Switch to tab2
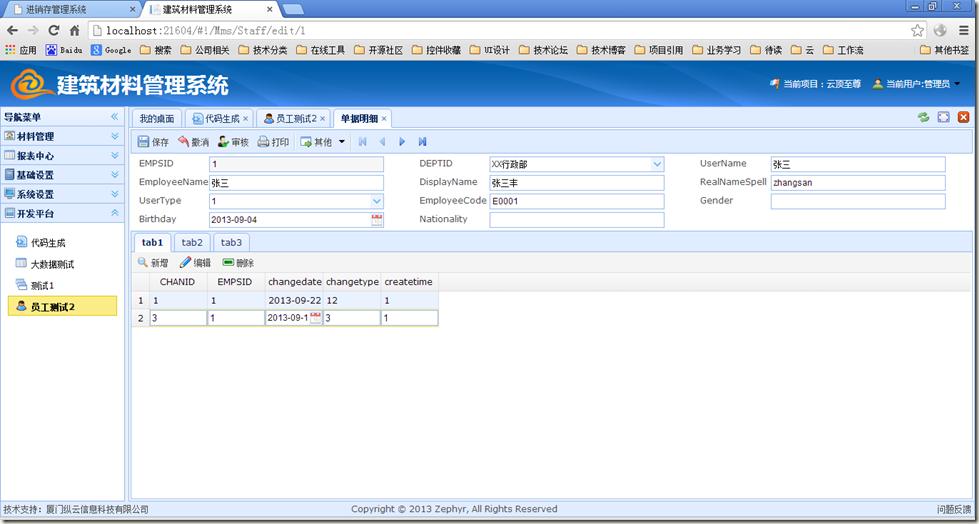The width and height of the screenshot is (979, 524). (x=192, y=242)
